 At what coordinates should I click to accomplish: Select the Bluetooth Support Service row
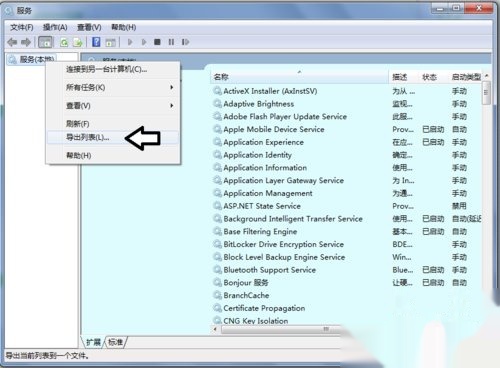[347, 270]
